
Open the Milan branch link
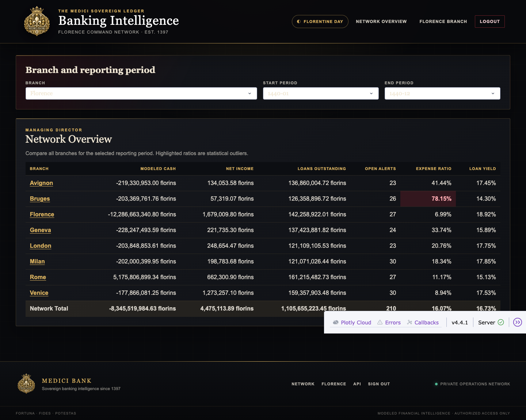tap(37, 262)
